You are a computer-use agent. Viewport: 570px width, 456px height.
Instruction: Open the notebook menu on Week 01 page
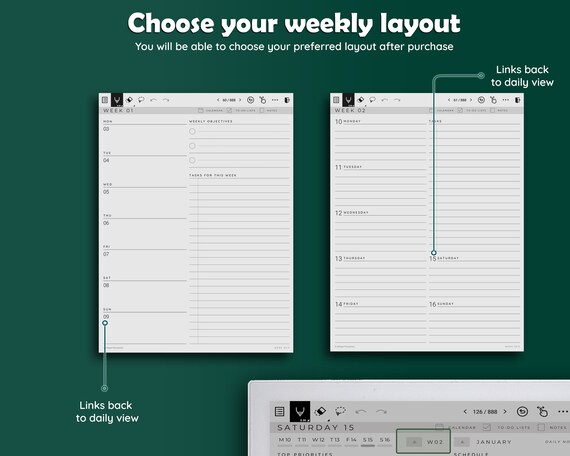click(x=105, y=100)
